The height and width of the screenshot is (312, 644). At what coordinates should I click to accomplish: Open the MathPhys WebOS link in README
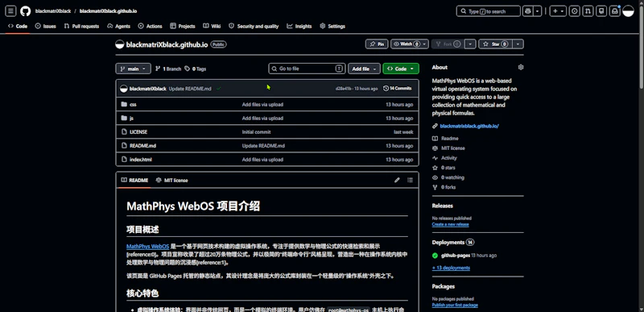148,247
